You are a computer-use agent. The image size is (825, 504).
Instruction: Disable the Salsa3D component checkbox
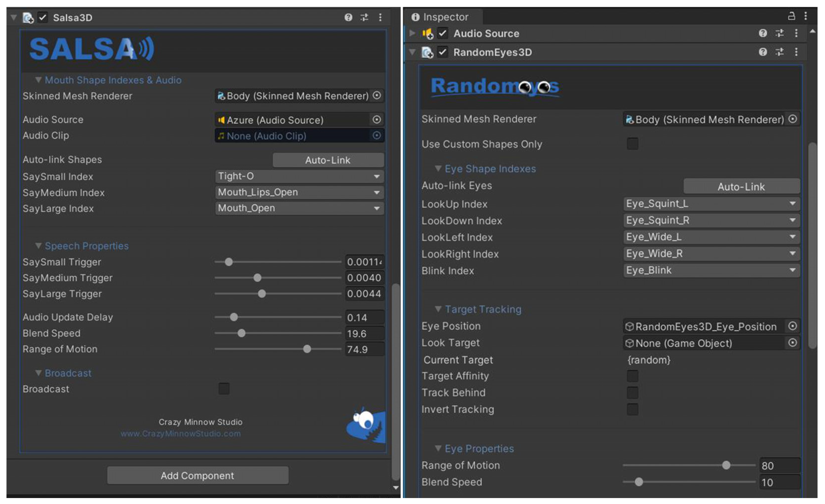point(42,17)
